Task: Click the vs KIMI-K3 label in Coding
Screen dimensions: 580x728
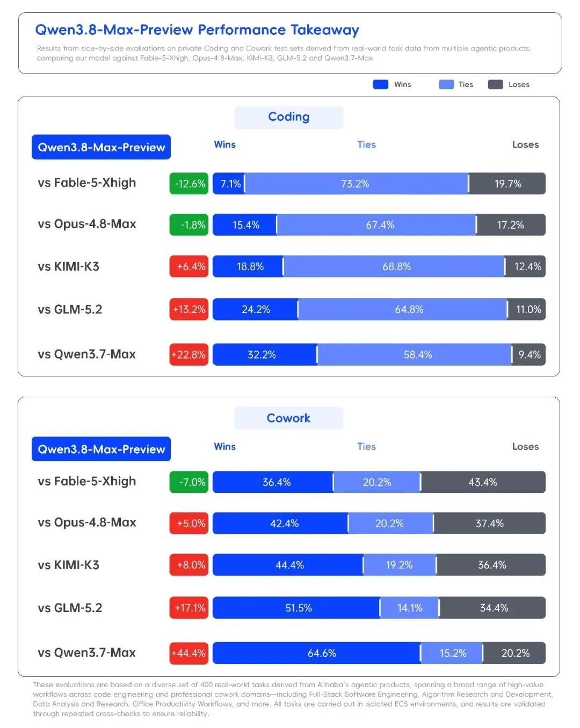Action: click(68, 266)
